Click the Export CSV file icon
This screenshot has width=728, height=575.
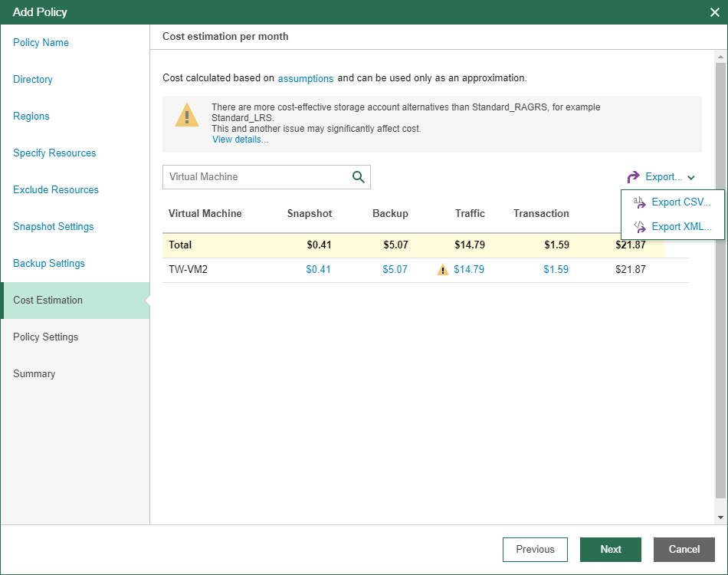(x=639, y=202)
